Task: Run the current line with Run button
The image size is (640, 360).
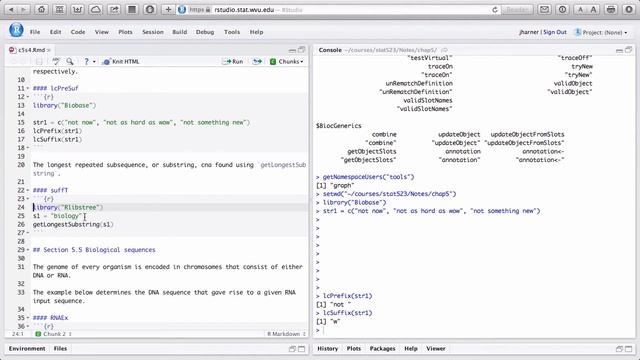Action: (x=233, y=61)
